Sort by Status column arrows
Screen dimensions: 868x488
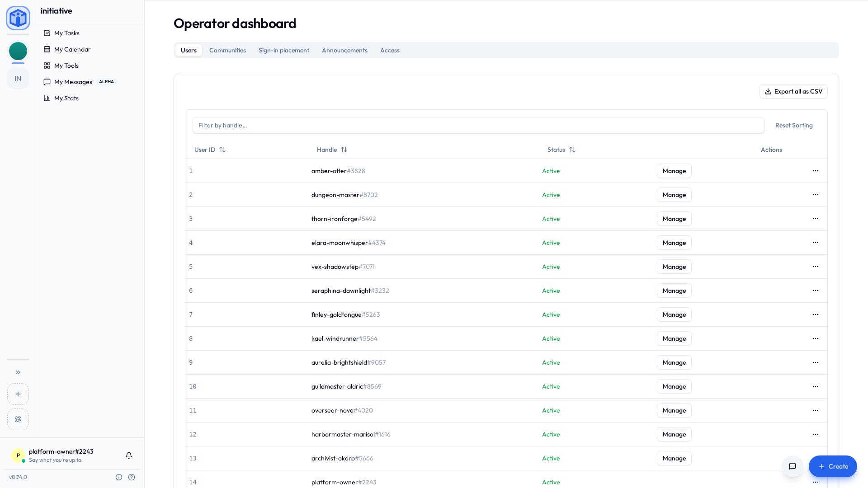click(x=572, y=150)
